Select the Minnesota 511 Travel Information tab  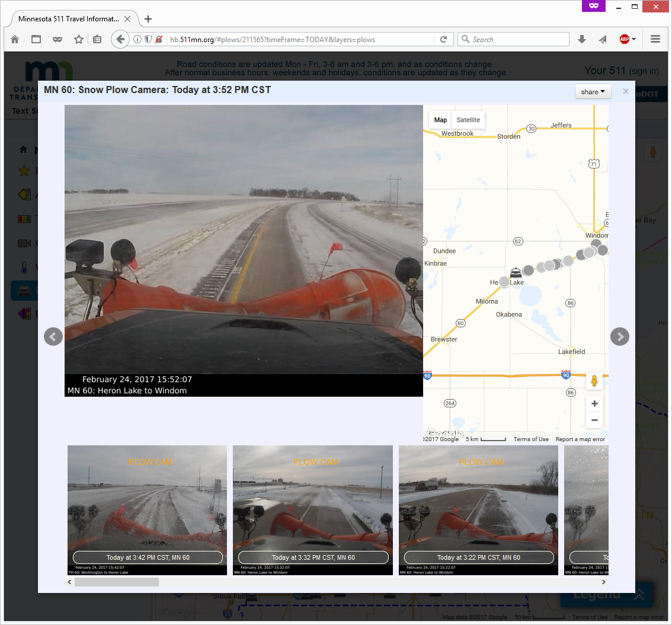pyautogui.click(x=69, y=19)
